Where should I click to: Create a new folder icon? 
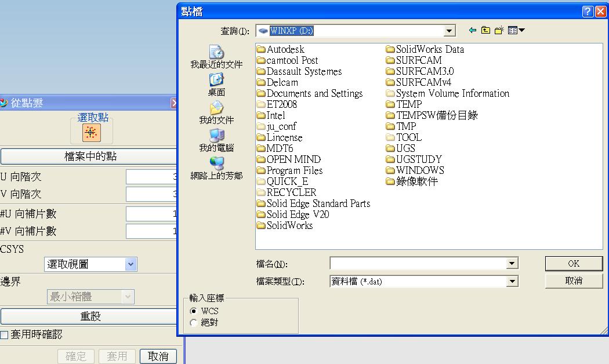[x=499, y=30]
